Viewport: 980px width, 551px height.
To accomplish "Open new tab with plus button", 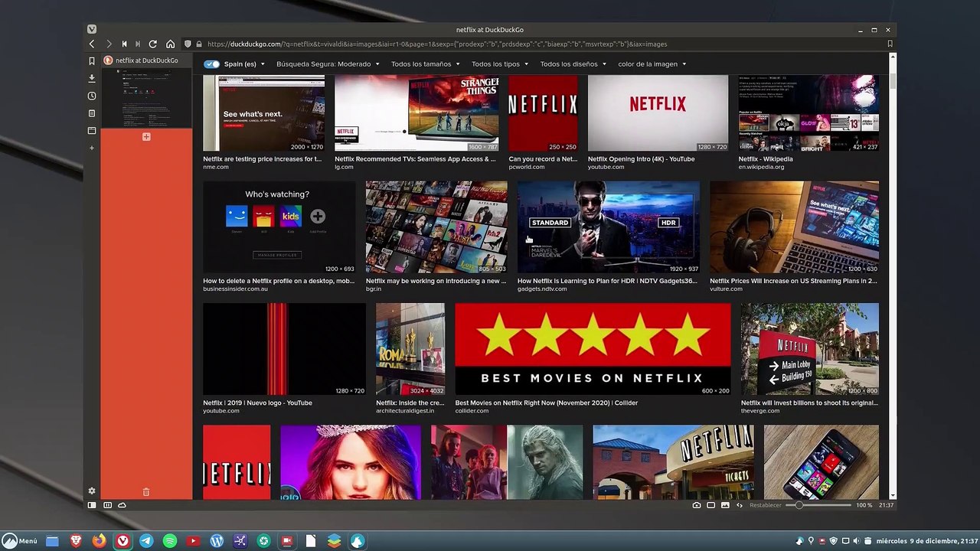I will [146, 136].
